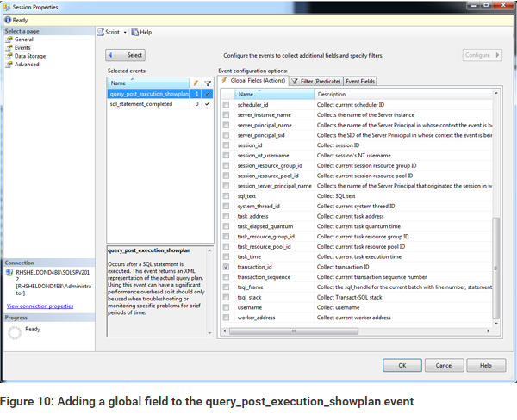The height and width of the screenshot is (420, 517).
Task: Check the tsql_stack checkbox
Action: (226, 297)
